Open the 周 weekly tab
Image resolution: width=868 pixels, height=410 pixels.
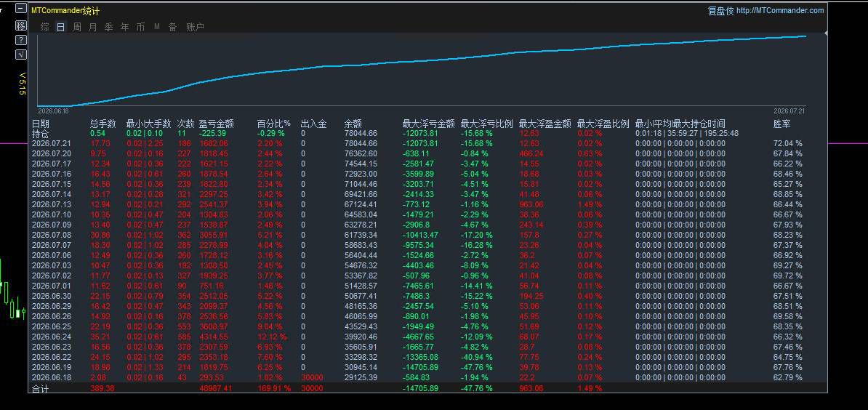tap(77, 27)
